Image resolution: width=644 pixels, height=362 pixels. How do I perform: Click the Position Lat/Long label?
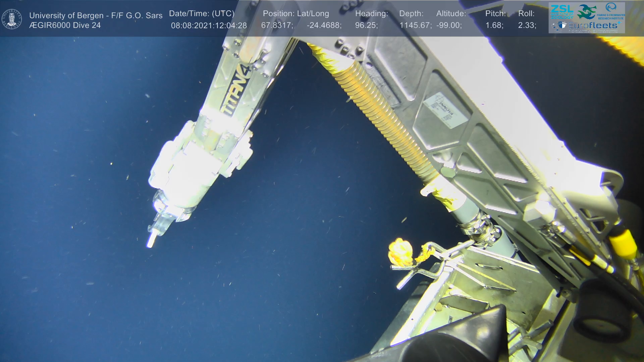coord(296,14)
